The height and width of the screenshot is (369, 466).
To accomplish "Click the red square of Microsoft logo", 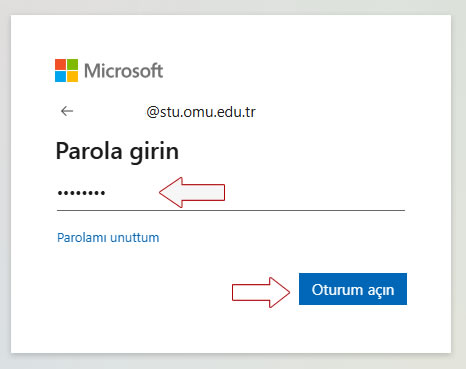I will [60, 64].
